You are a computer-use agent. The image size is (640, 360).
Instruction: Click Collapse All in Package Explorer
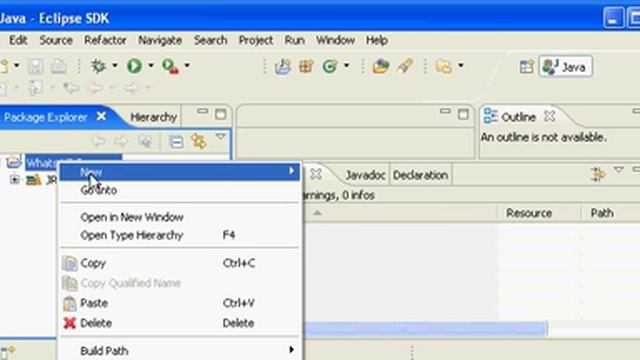click(x=176, y=142)
